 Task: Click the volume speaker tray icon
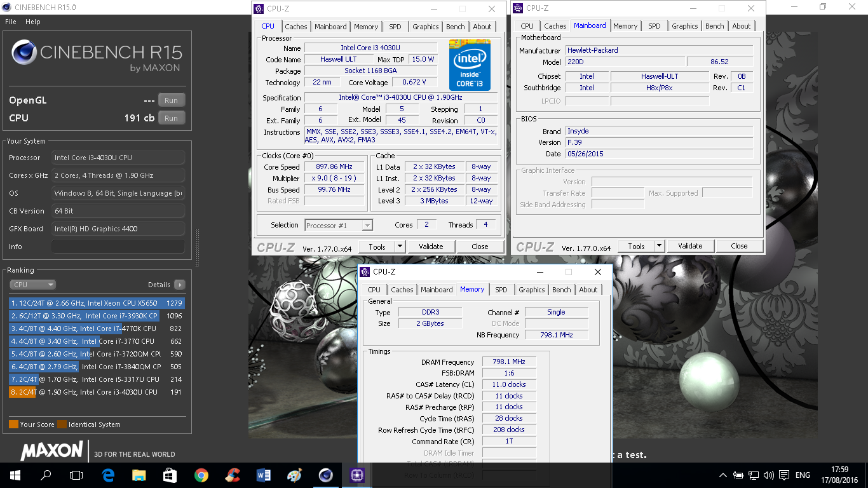[x=769, y=475]
